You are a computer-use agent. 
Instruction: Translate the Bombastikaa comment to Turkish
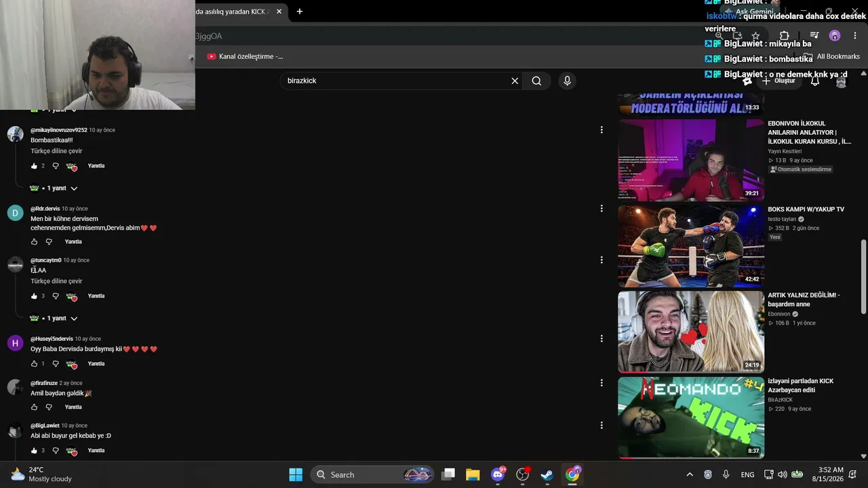tap(56, 151)
